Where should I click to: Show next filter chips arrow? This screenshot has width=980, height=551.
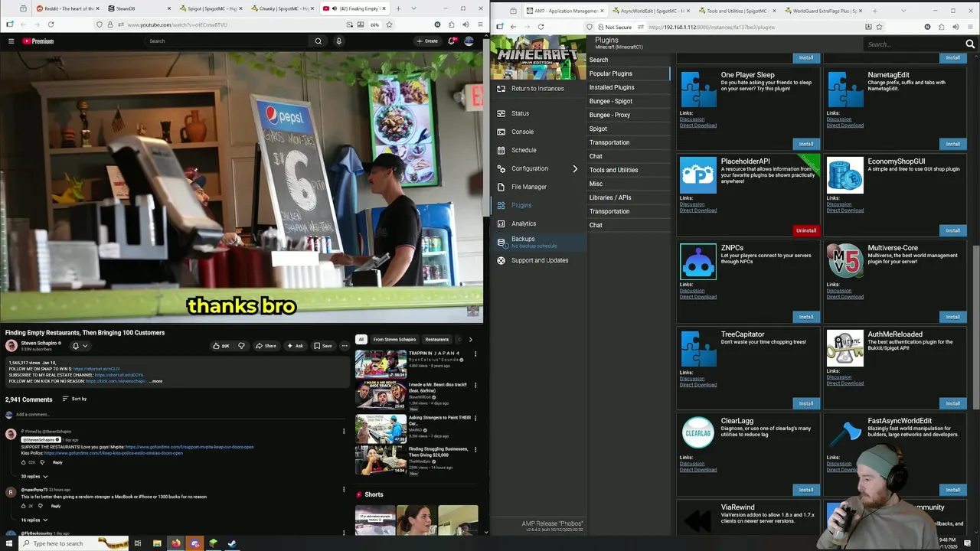pos(470,339)
